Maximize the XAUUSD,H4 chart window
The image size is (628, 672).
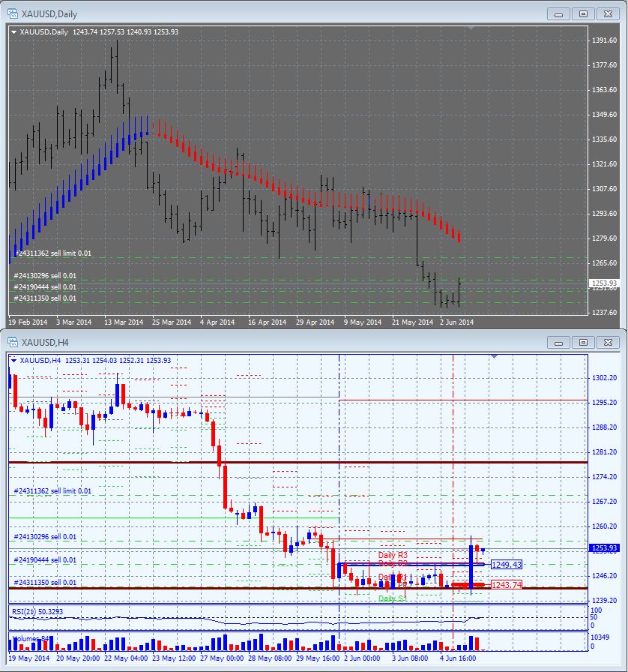coord(583,343)
